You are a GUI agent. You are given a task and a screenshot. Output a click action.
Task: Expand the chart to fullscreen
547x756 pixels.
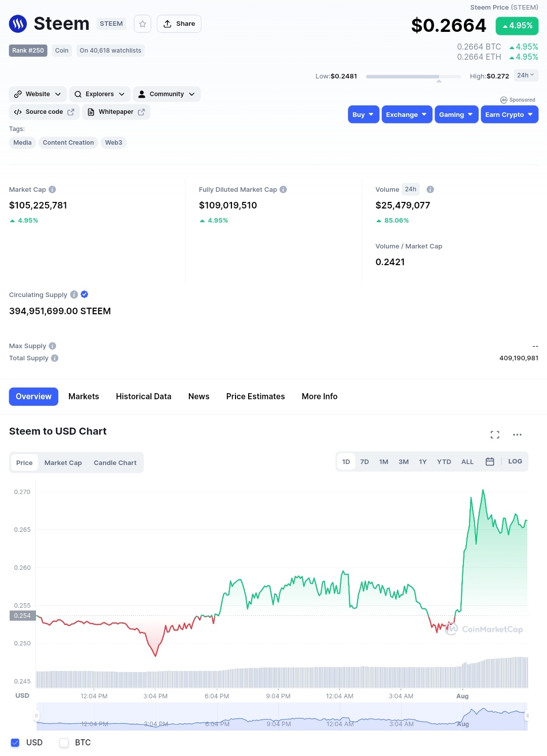495,435
